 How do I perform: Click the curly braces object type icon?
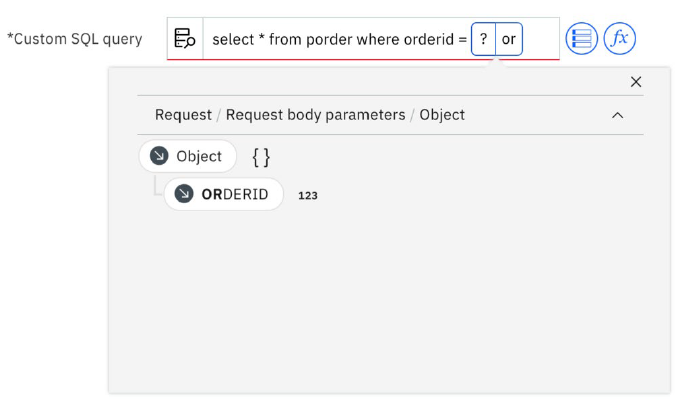click(261, 157)
